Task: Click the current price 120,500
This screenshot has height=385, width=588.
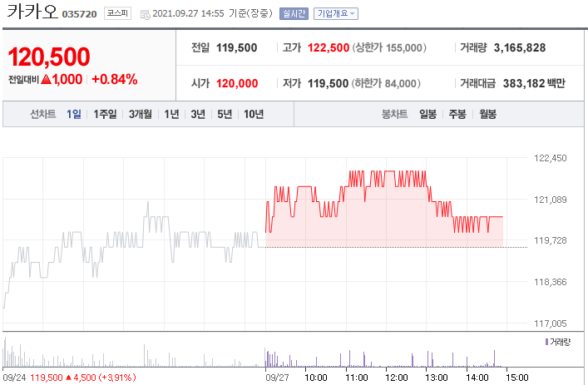Action: click(x=49, y=57)
